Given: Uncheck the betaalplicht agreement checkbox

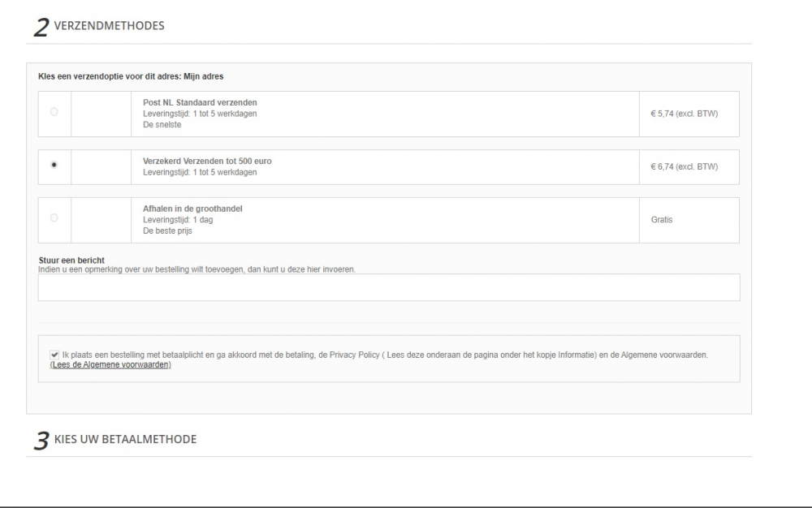Looking at the screenshot, I should tap(54, 355).
